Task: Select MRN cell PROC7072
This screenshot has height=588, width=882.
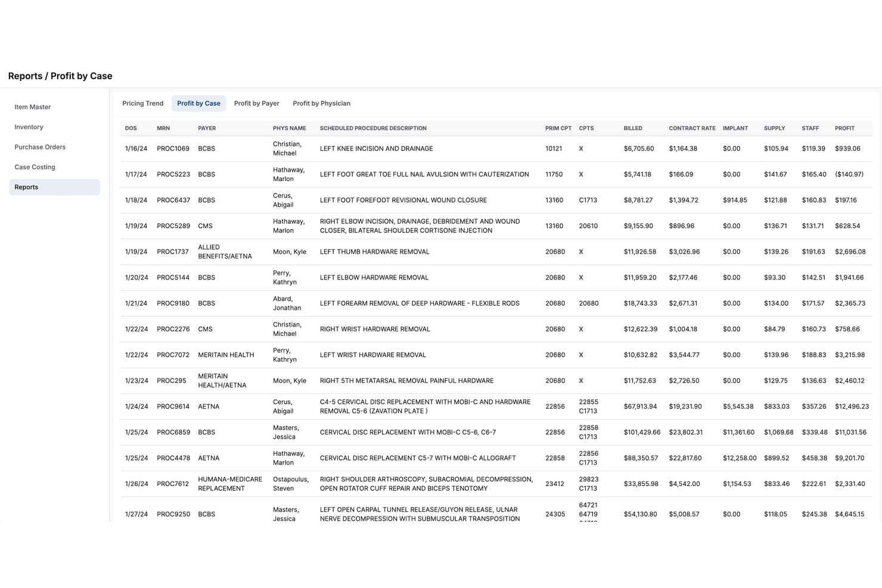Action: coord(173,355)
